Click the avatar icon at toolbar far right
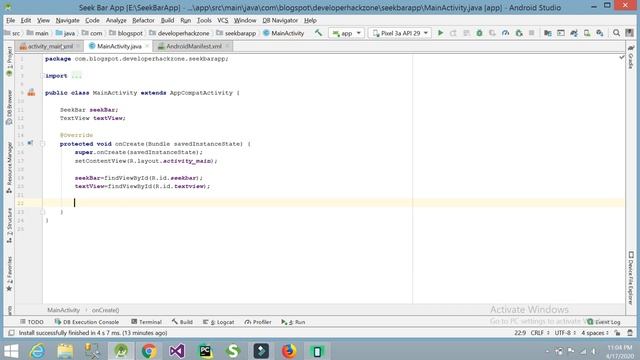The image size is (640, 360). (x=630, y=33)
